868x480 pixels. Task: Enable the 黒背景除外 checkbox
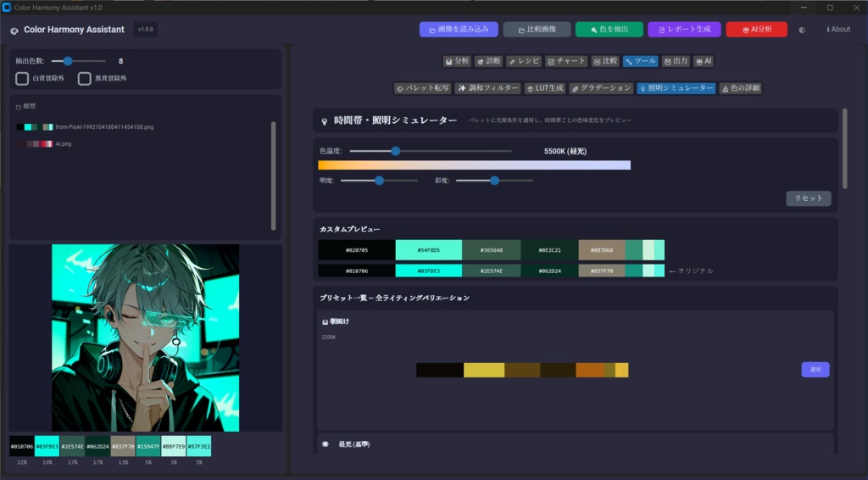tap(84, 79)
